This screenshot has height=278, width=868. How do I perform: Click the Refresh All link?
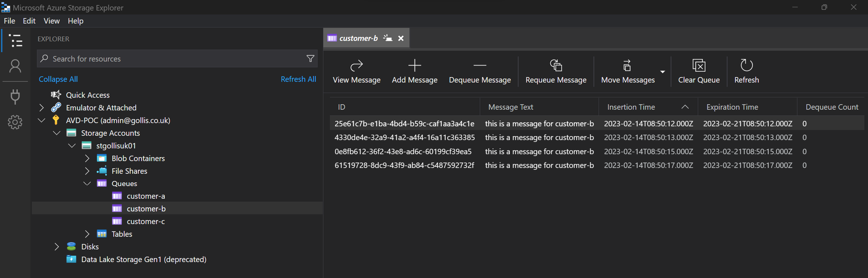298,79
